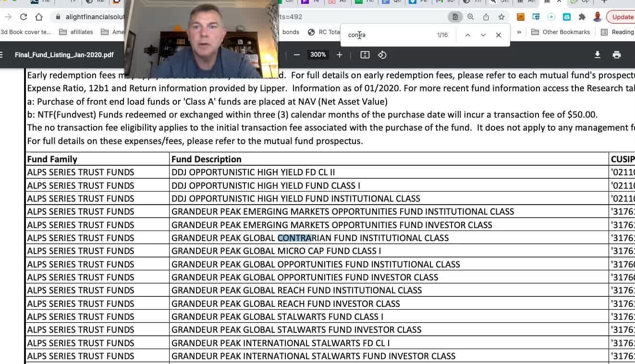
Task: Open the browser zoom magnifier icon
Action: coord(471,17)
